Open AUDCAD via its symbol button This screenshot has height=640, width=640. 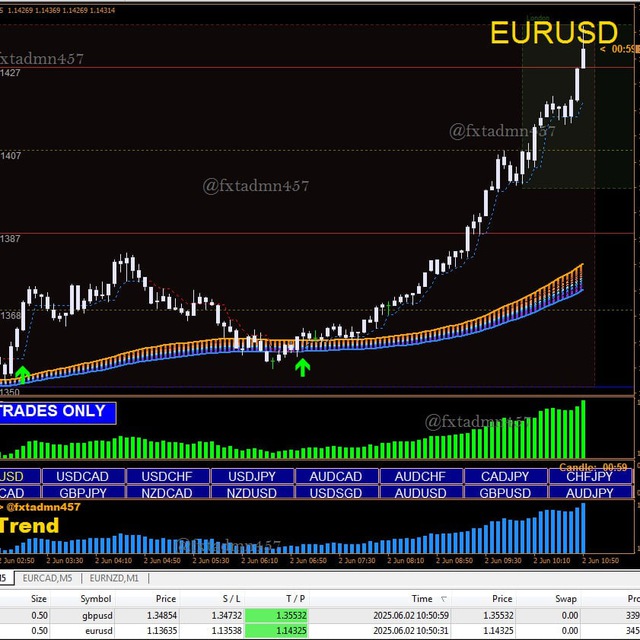(336, 476)
